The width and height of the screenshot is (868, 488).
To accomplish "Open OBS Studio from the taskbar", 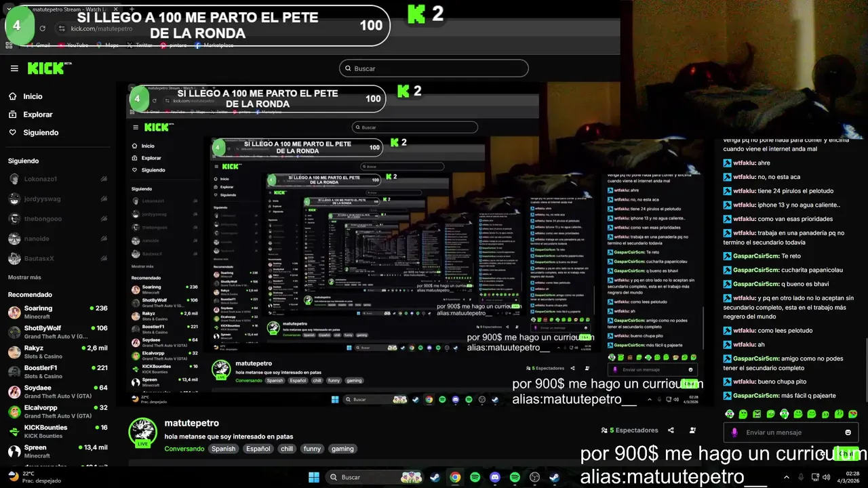I will pyautogui.click(x=534, y=477).
